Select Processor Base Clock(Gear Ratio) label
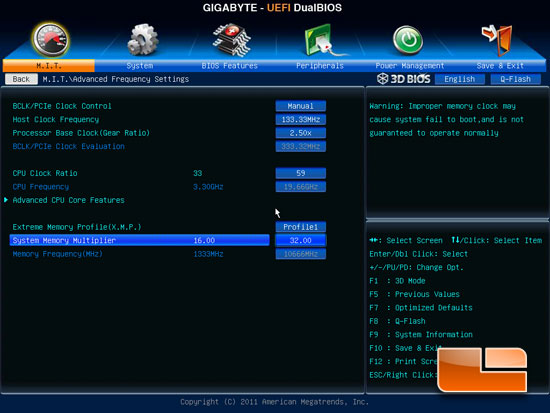Image resolution: width=550 pixels, height=413 pixels. pos(81,133)
